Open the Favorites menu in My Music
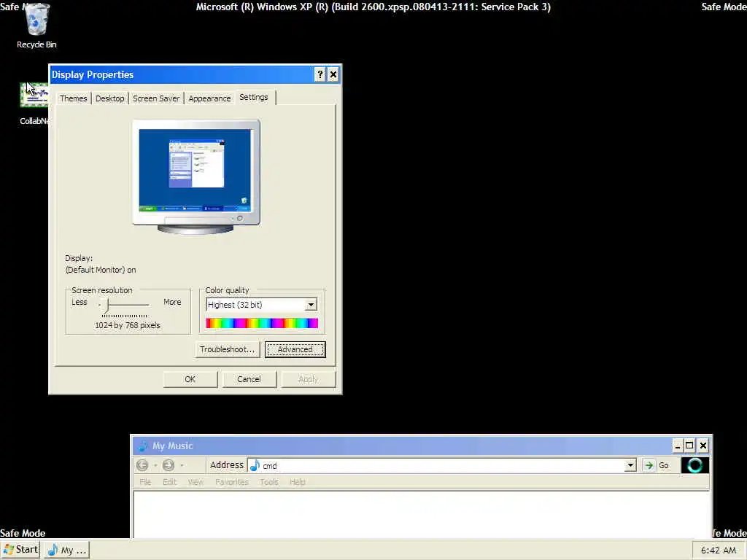The image size is (747, 560). [x=232, y=482]
